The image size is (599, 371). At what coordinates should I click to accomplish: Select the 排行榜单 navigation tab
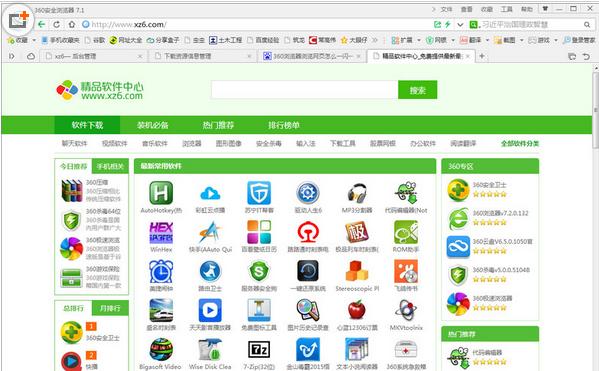[x=283, y=125]
